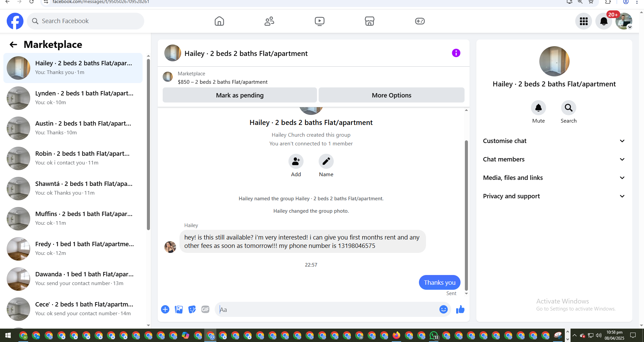Click the Name edit pencil icon

(x=326, y=161)
